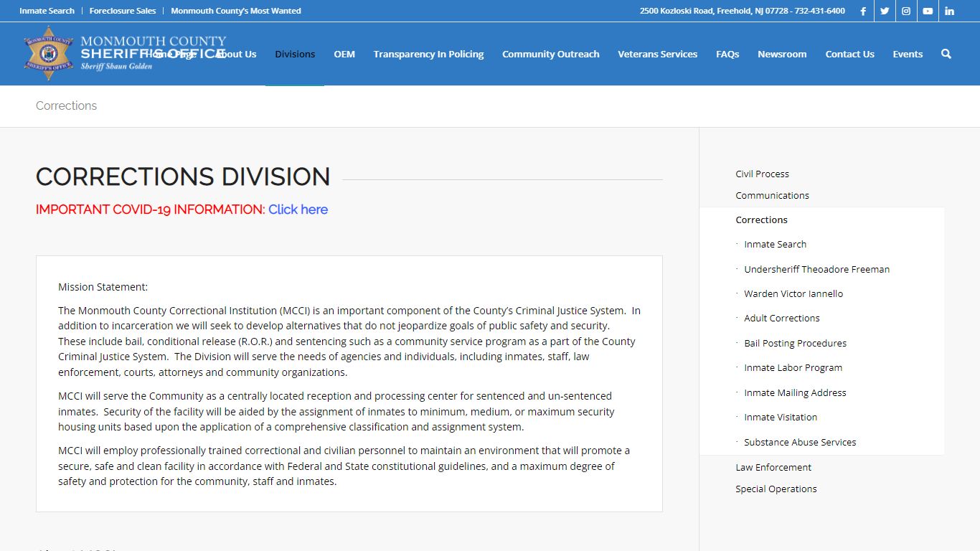This screenshot has height=551, width=980.
Task: Open the Twitter social icon
Action: coord(885,11)
